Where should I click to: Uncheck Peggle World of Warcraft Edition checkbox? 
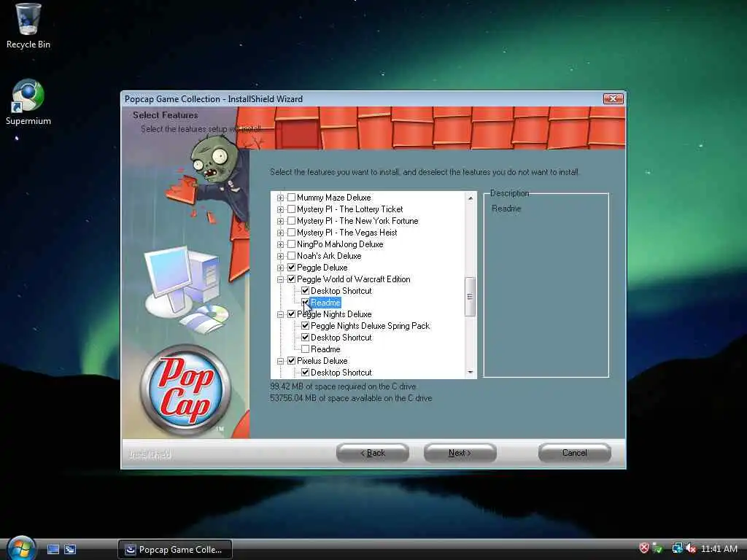point(292,279)
